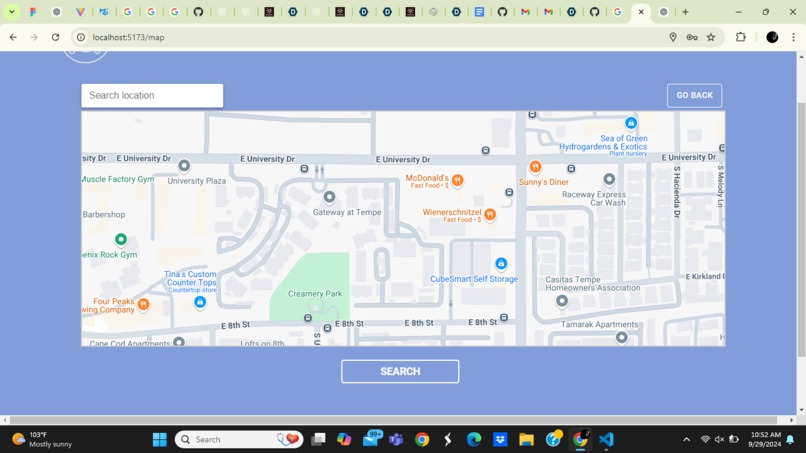Focus the Search location input field
Screen dimensions: 806x453
[x=152, y=96]
